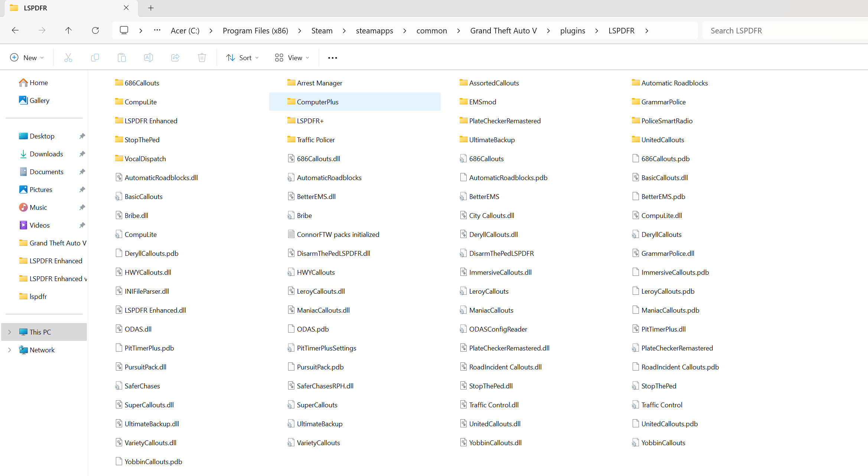Open the New item dropdown
This screenshot has width=868, height=476.
click(27, 58)
